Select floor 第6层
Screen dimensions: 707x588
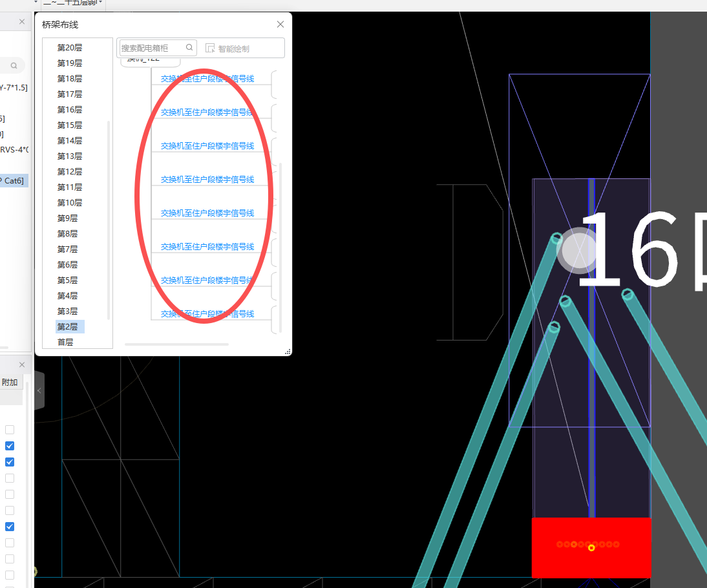68,265
